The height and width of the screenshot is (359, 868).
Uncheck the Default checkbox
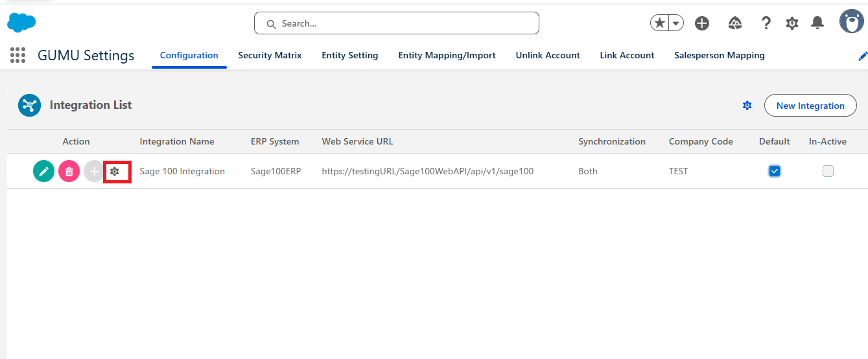[774, 171]
